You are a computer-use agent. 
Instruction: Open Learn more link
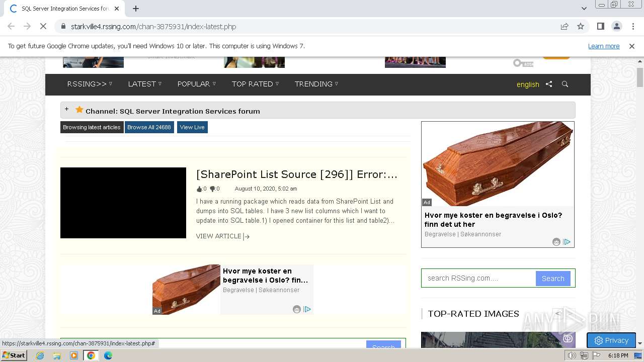point(604,46)
